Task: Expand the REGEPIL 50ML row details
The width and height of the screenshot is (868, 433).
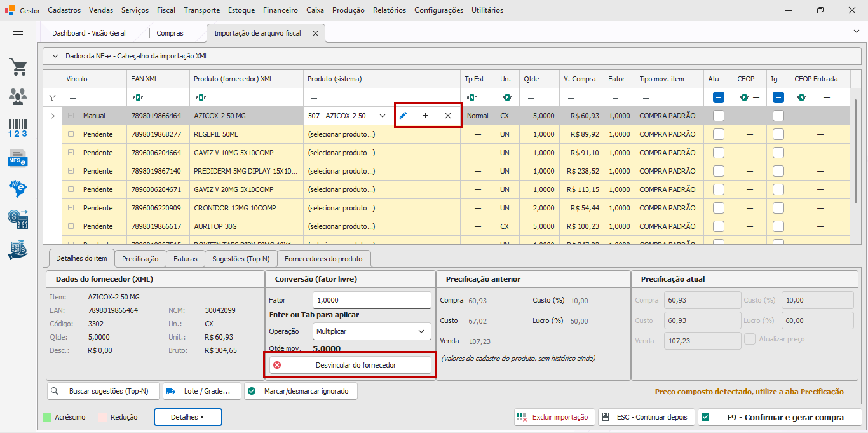Action: click(x=71, y=134)
